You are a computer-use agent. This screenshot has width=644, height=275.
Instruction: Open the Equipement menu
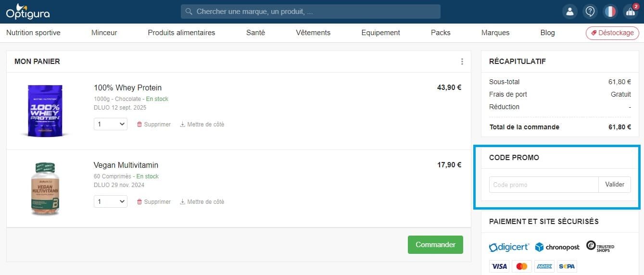(x=380, y=33)
